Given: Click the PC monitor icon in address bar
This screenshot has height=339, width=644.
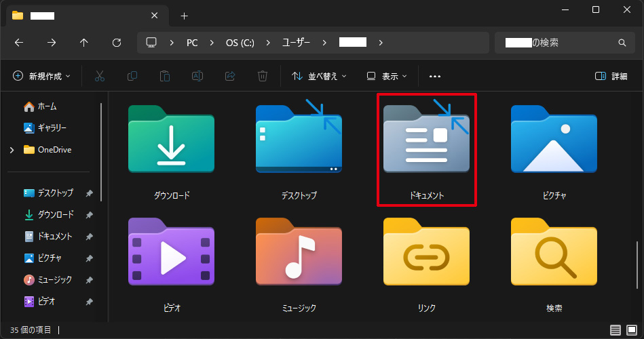Looking at the screenshot, I should (x=151, y=42).
